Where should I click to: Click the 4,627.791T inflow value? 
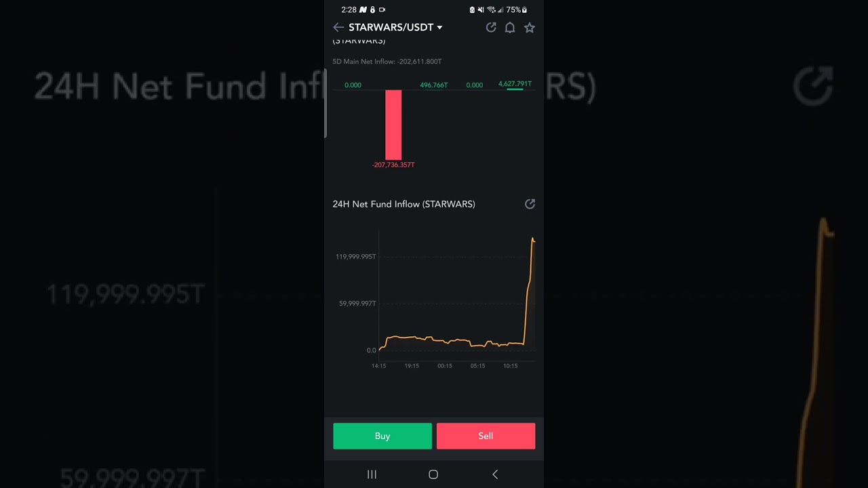[515, 83]
